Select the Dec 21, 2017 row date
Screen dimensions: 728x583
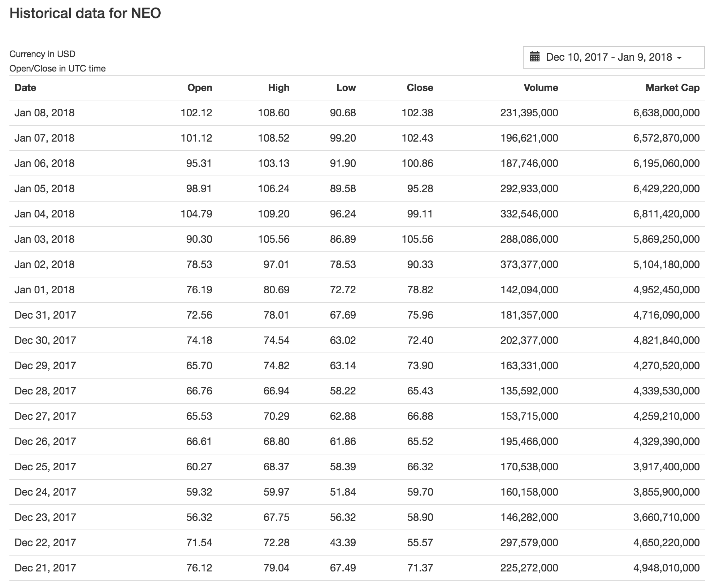click(45, 568)
